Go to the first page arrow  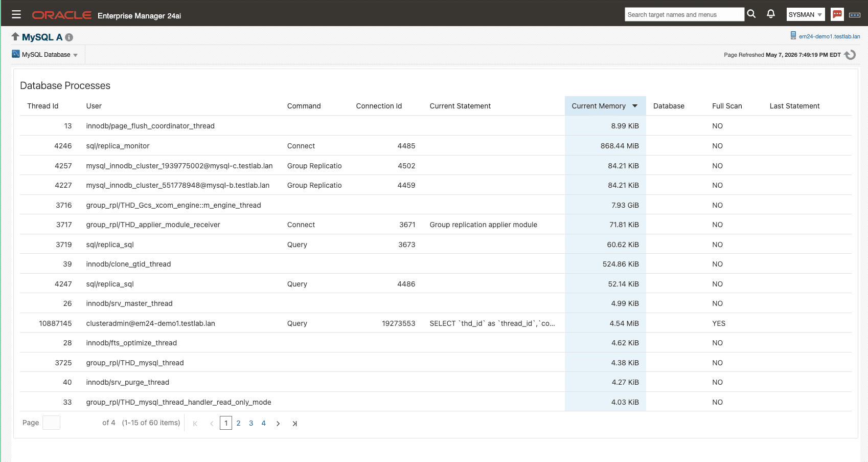coord(195,423)
